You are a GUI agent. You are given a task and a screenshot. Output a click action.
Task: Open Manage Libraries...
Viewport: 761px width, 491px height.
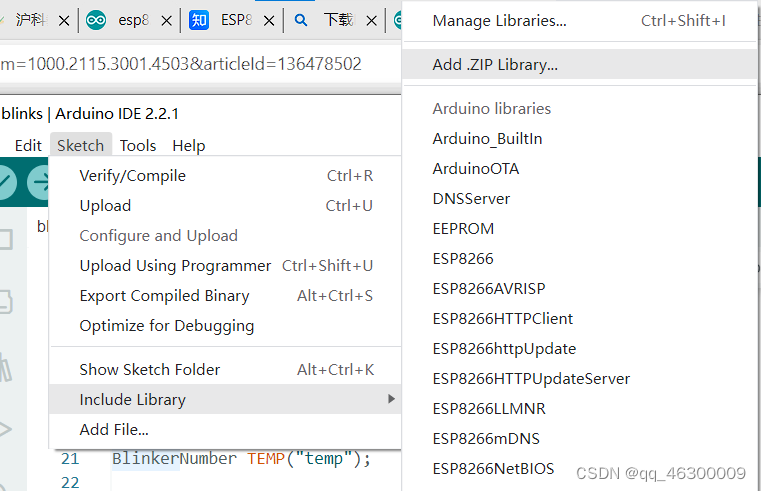click(x=579, y=21)
